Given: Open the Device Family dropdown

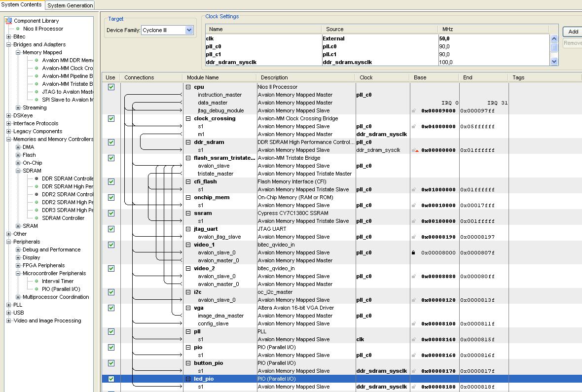Looking at the screenshot, I should [x=189, y=30].
